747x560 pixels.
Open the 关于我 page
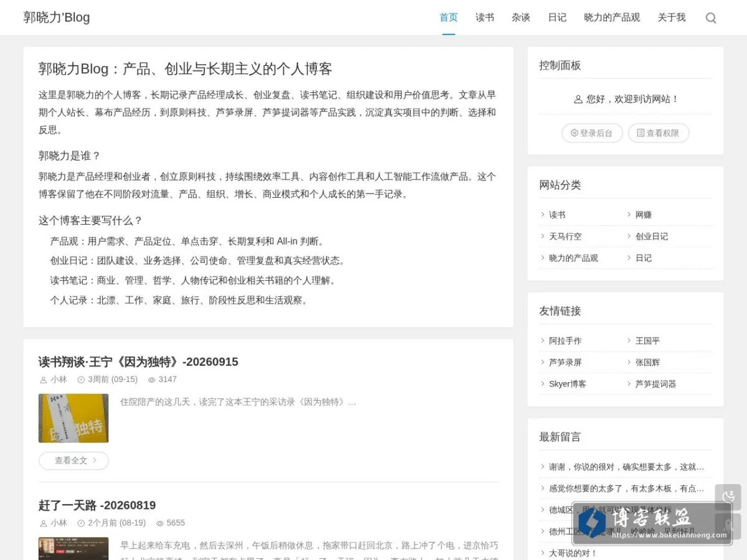[x=672, y=17]
